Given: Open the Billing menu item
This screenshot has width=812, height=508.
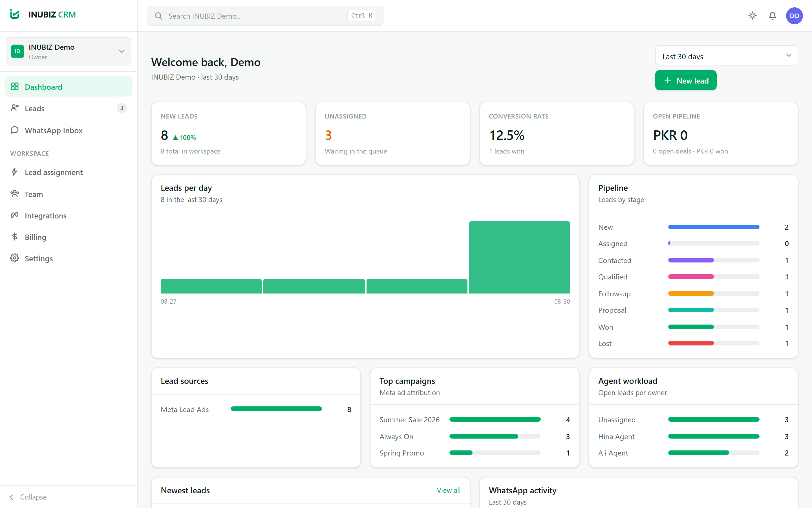Looking at the screenshot, I should tap(69, 237).
